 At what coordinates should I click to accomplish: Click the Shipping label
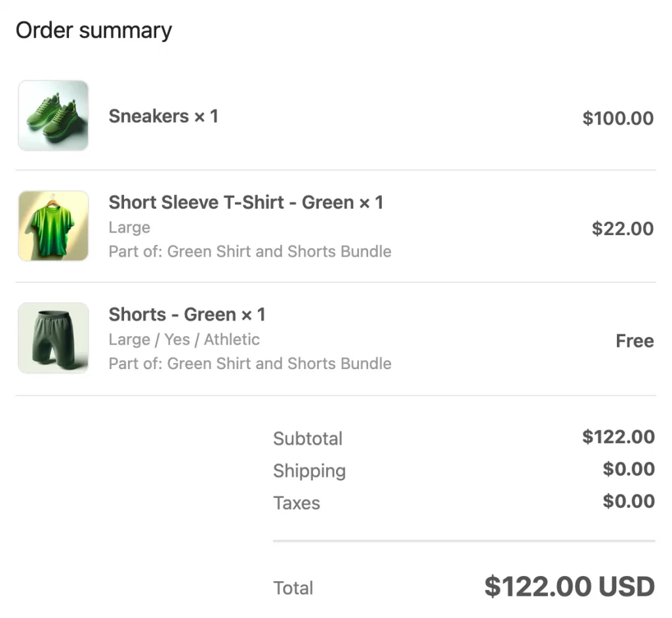coord(310,471)
